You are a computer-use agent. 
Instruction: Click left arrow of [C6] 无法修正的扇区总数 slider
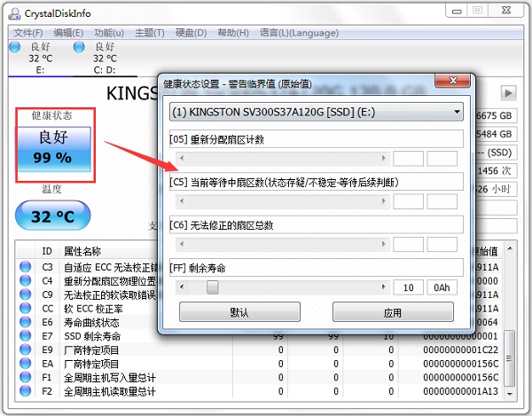(182, 244)
